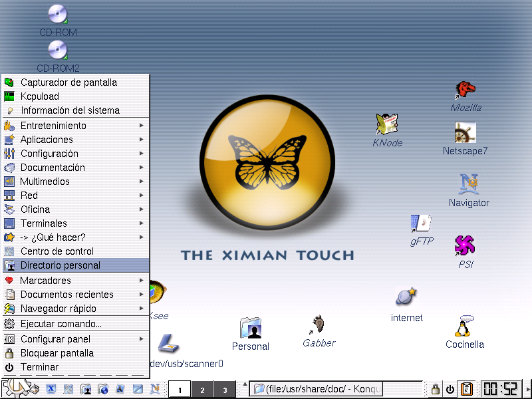Image resolution: width=532 pixels, height=399 pixels.
Task: Click the blue editor icon before Netscape N
Action: (x=138, y=388)
